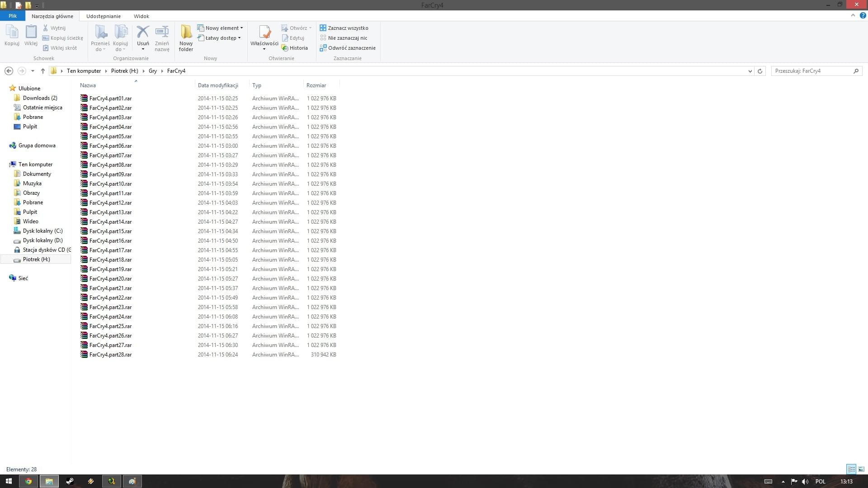
Task: Open the Przenieś do dropdown
Action: pyautogui.click(x=100, y=47)
